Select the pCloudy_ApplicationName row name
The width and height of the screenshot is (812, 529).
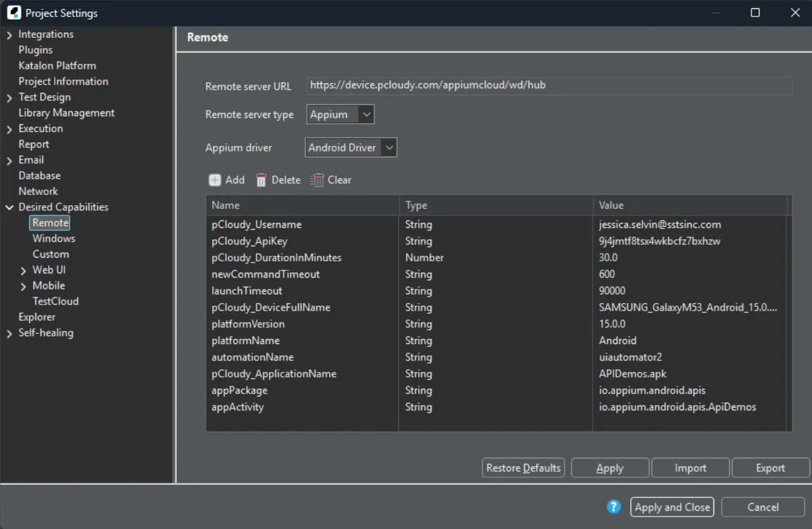[x=274, y=374]
